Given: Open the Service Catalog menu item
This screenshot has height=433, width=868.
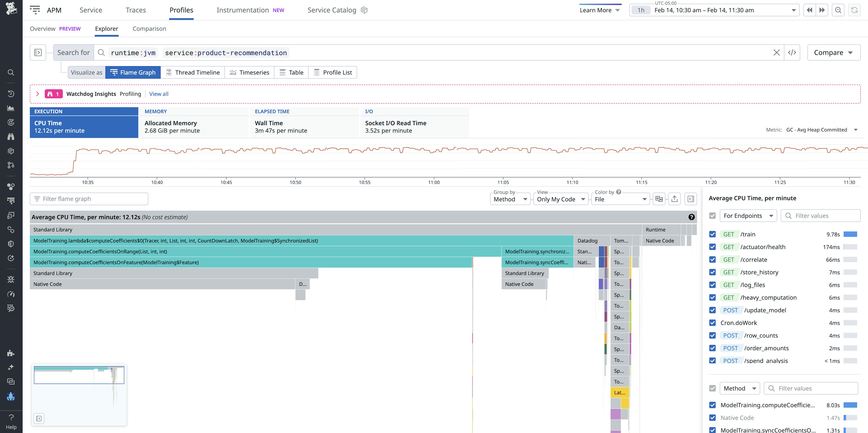Looking at the screenshot, I should 332,10.
